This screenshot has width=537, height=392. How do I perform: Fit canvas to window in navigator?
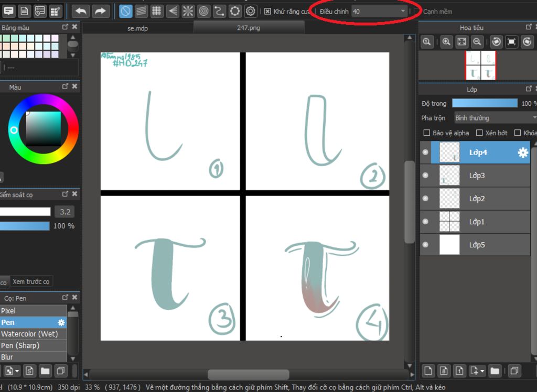coord(461,42)
